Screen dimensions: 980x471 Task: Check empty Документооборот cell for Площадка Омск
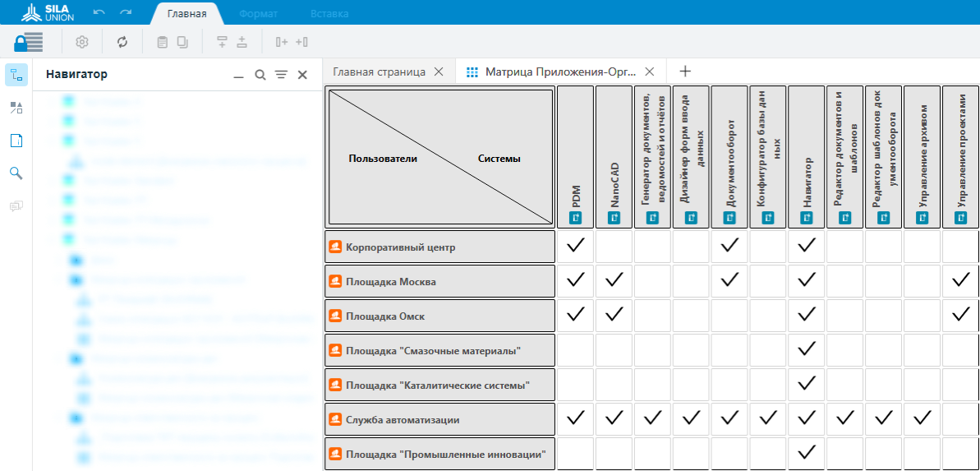pos(729,315)
